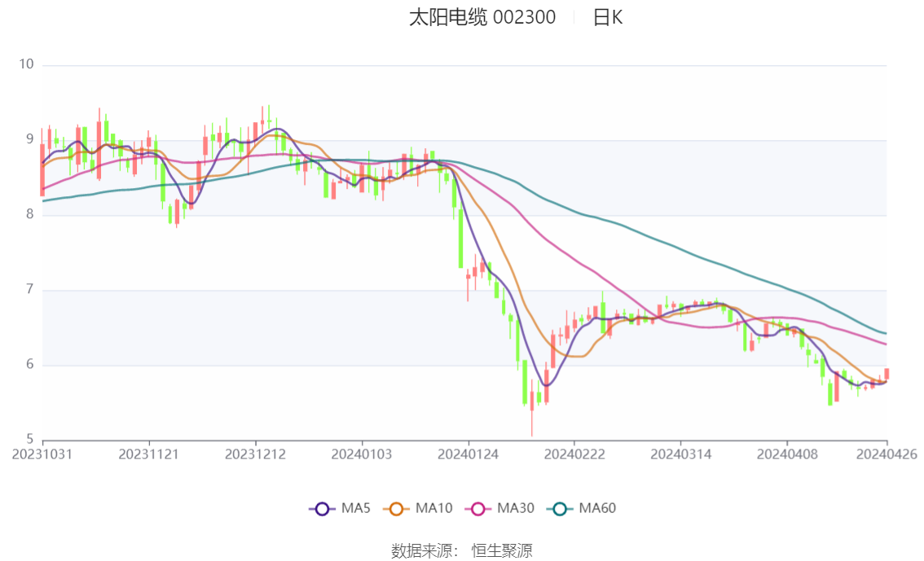Toggle the MA5 legend line marker
The image size is (924, 561).
(322, 509)
